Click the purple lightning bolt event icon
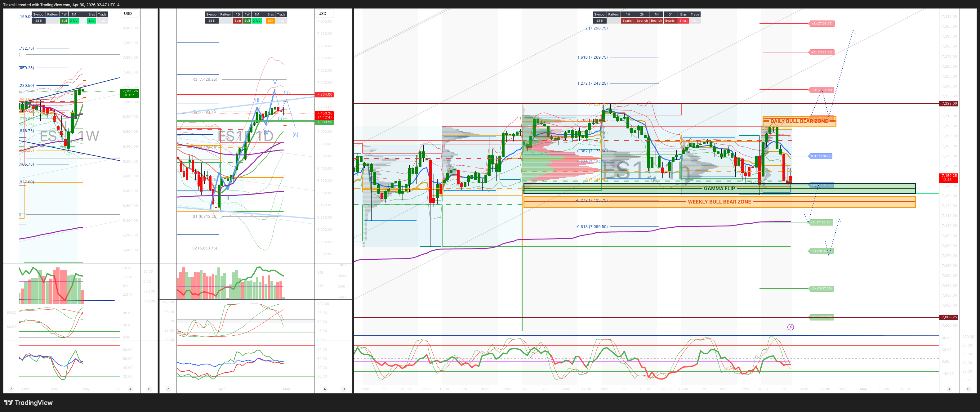The width and height of the screenshot is (980, 412). coord(790,327)
